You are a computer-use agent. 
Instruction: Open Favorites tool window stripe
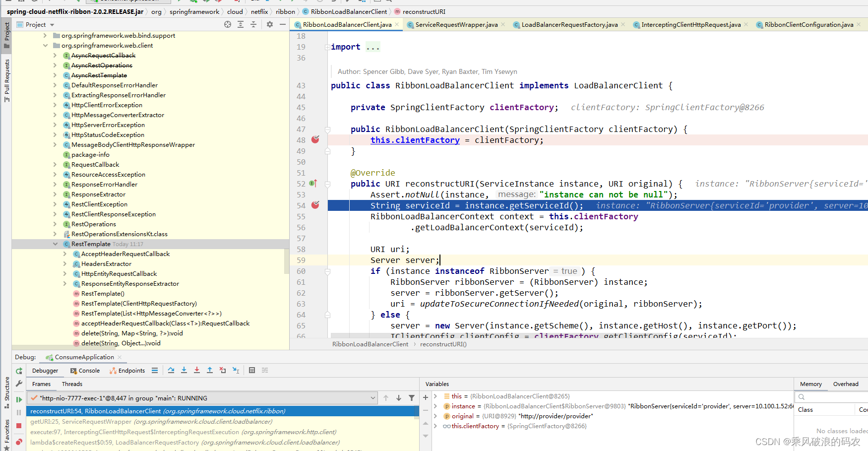click(x=7, y=435)
